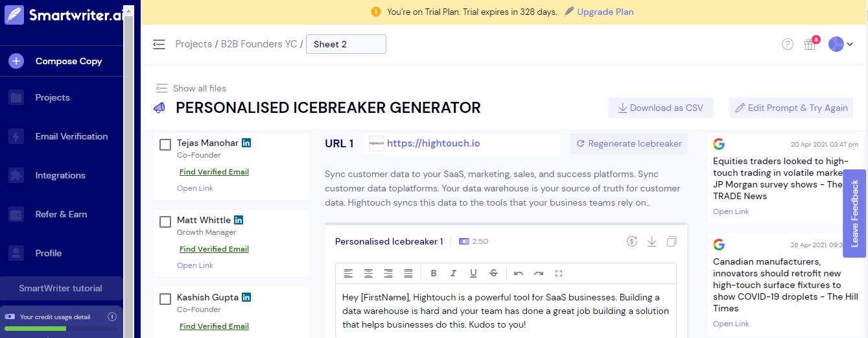Click the credit usage progress bar

tap(61, 329)
